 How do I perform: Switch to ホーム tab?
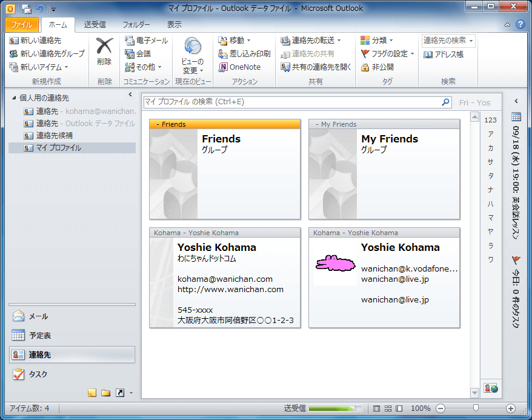[58, 25]
